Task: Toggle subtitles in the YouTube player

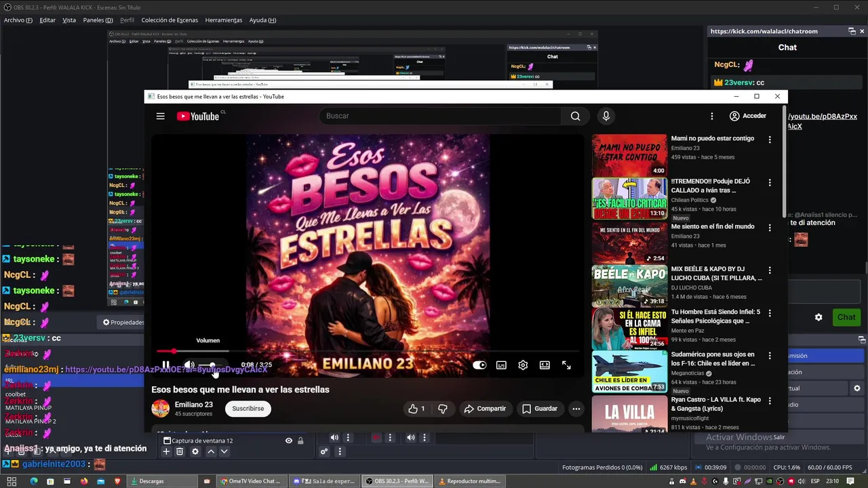Action: pyautogui.click(x=501, y=365)
